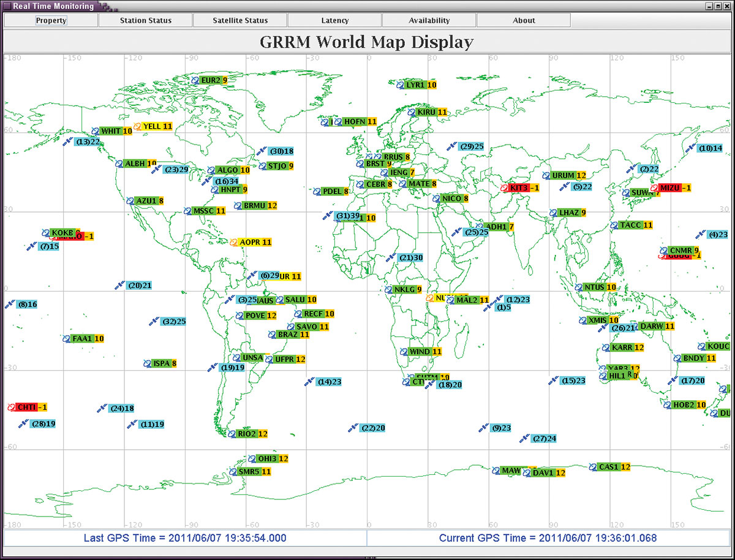Click the Last GPS Time status field
This screenshot has height=560, width=735.
[185, 538]
